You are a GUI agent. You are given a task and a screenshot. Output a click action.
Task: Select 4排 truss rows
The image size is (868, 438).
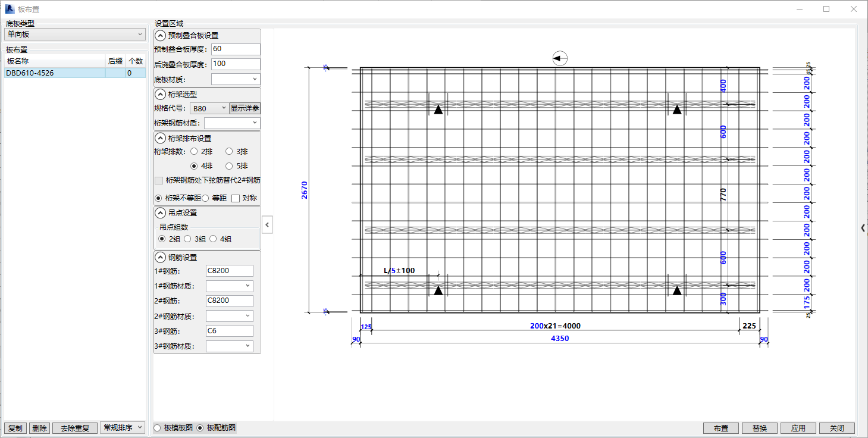[201, 166]
